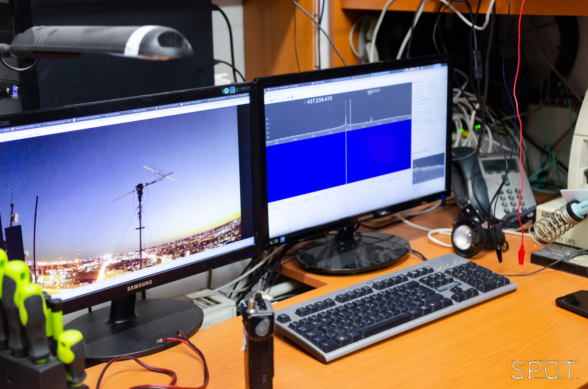Open View menu in VLC window
The image size is (588, 389).
point(30,135)
